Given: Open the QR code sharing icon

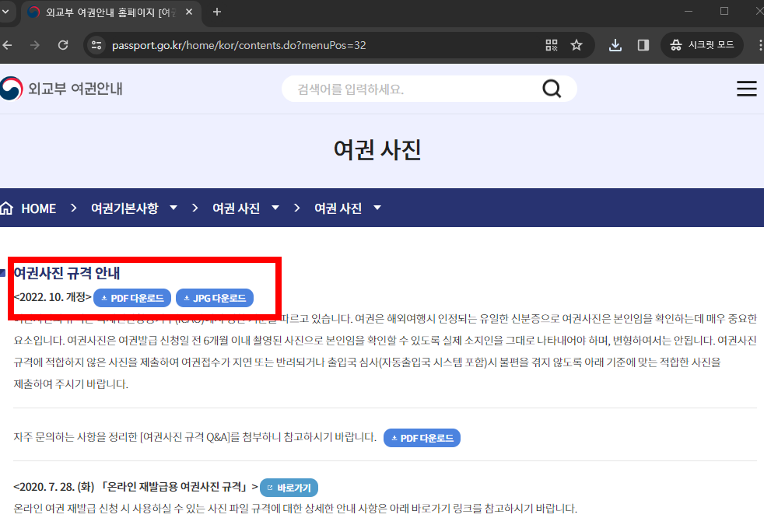Looking at the screenshot, I should point(550,45).
